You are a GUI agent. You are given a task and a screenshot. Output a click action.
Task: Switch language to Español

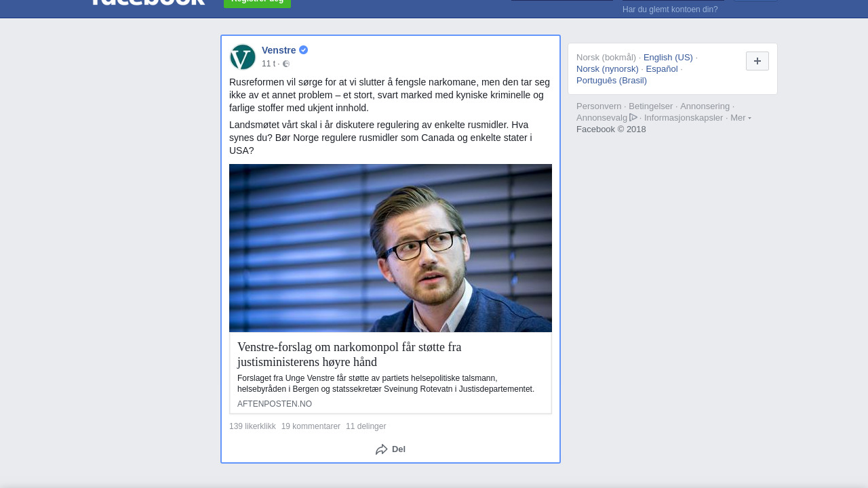click(x=662, y=69)
